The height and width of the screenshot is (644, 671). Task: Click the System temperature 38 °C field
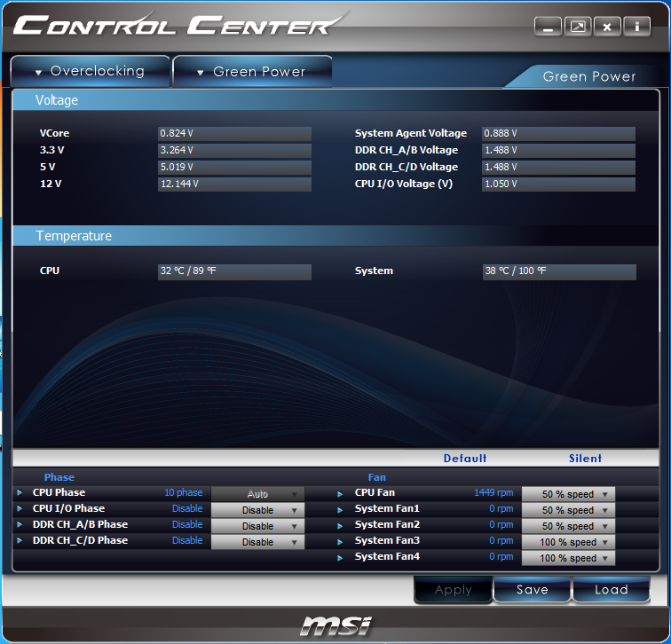[x=559, y=272]
